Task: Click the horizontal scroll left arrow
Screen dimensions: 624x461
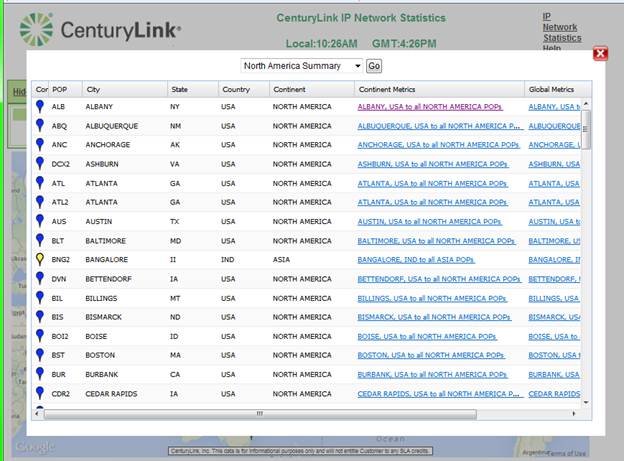Action: (x=37, y=414)
